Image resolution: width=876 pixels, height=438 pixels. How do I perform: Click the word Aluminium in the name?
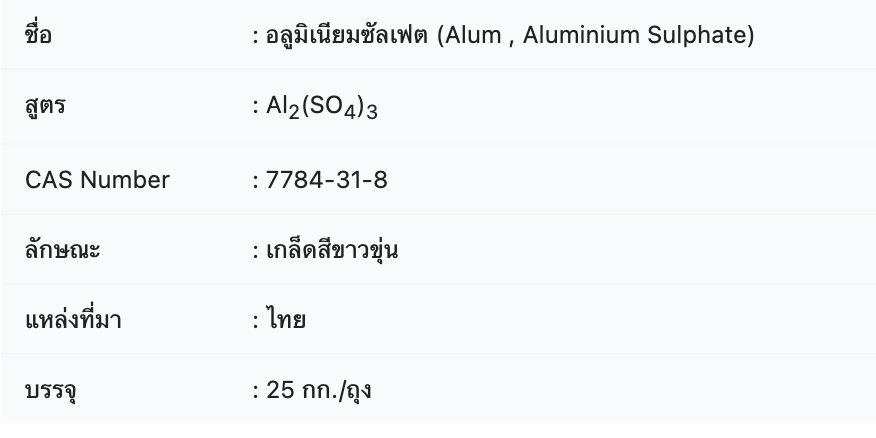click(581, 35)
